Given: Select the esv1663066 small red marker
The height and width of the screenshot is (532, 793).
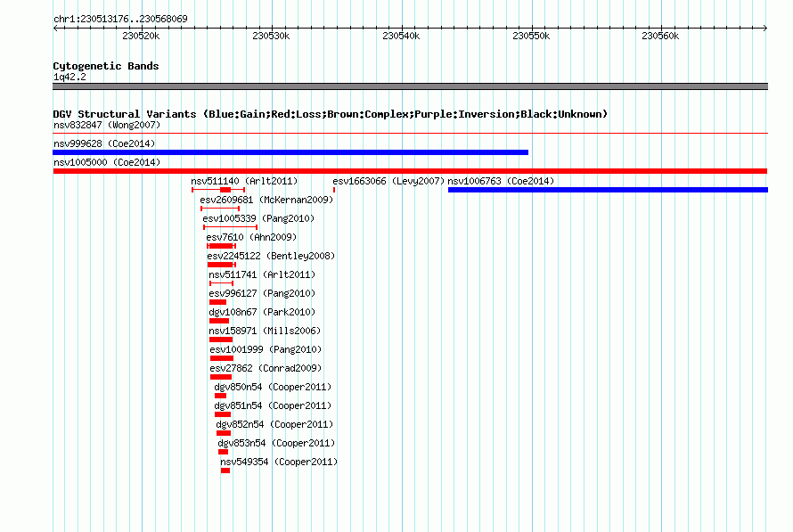Looking at the screenshot, I should (334, 190).
